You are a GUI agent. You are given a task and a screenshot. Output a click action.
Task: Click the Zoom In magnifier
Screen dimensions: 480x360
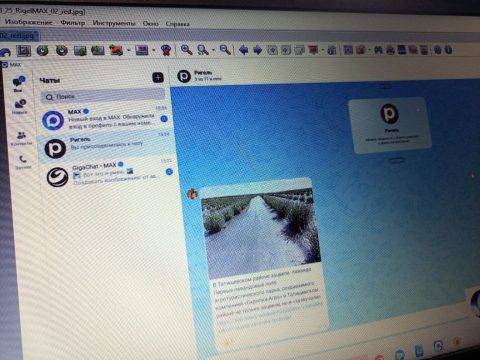186,50
